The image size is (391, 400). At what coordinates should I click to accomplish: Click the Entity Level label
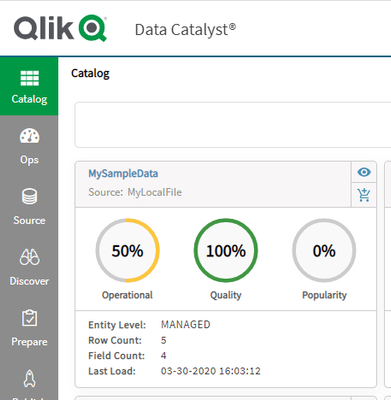[117, 325]
